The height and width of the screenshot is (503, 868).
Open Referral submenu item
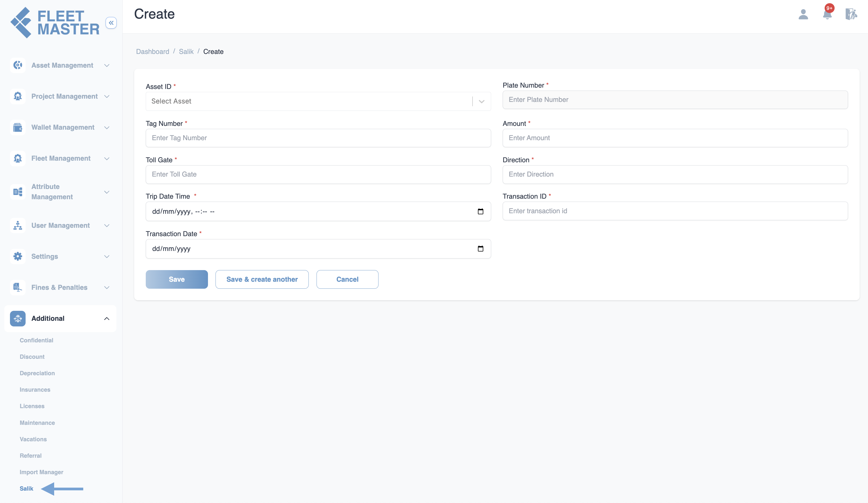pos(31,456)
